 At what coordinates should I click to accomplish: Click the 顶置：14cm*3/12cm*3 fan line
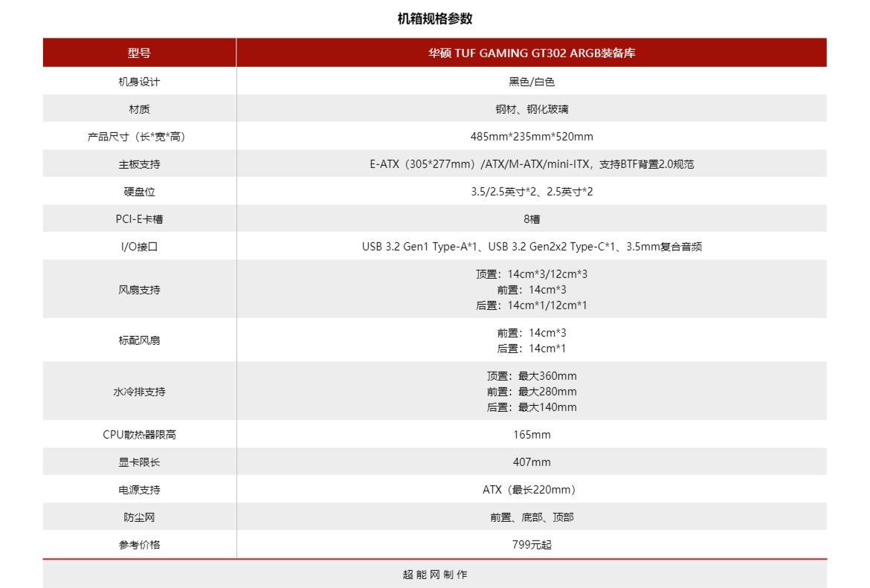tap(531, 274)
